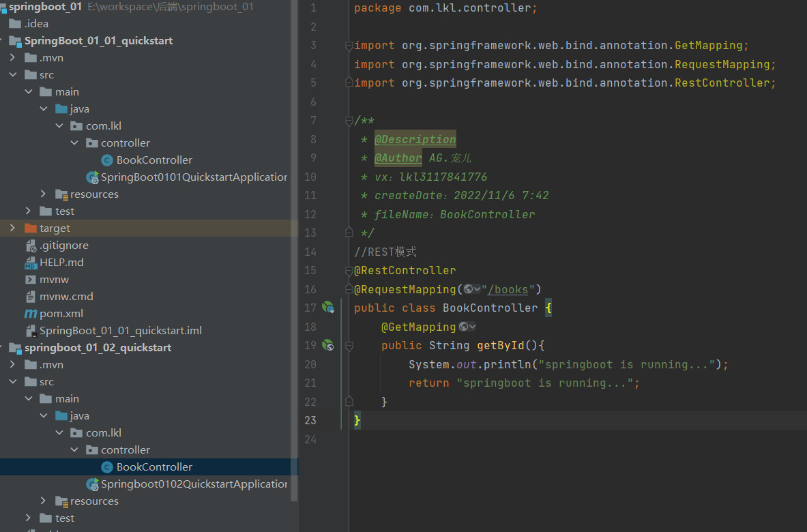Click the pom.xml Maven icon
The height and width of the screenshot is (532, 807).
coord(31,313)
